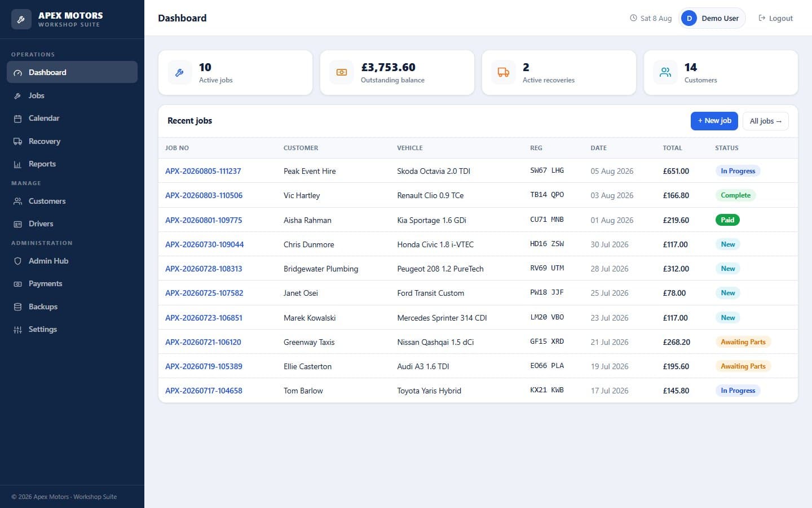Open Reports from the sidebar menu
This screenshot has width=812, height=508.
pyautogui.click(x=72, y=164)
